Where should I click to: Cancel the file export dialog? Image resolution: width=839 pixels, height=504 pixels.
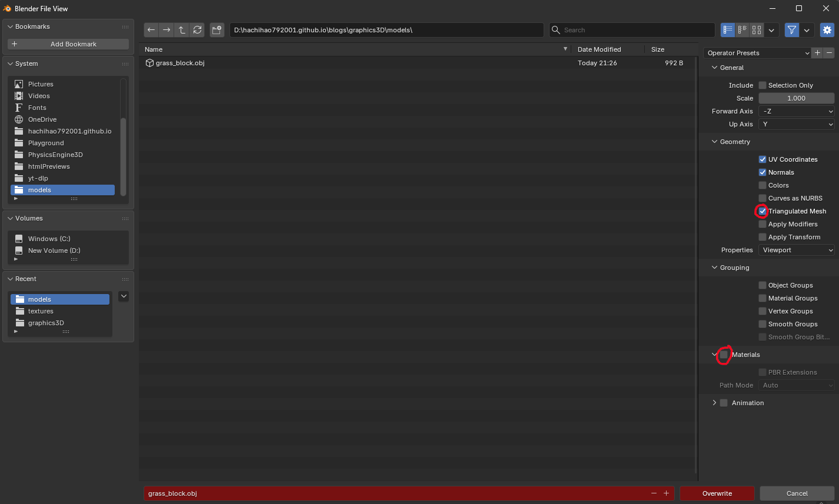(797, 493)
